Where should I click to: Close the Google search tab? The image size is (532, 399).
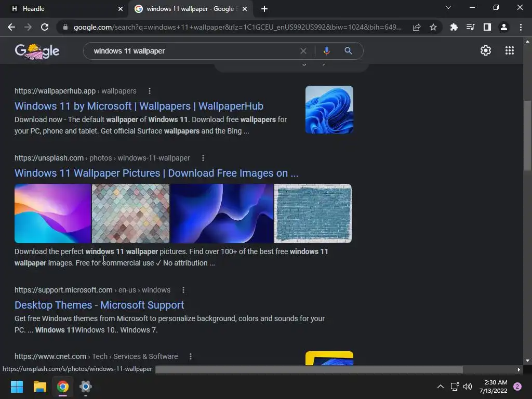pyautogui.click(x=245, y=9)
